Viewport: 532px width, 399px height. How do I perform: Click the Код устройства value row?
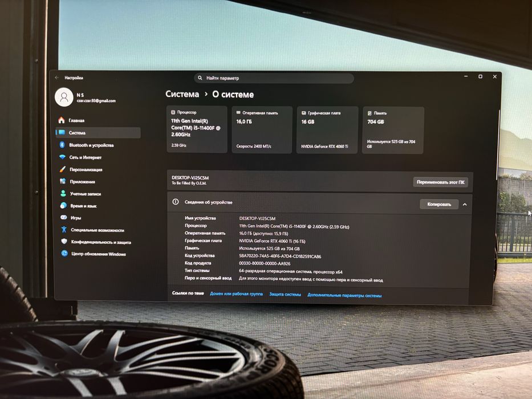tap(280, 256)
